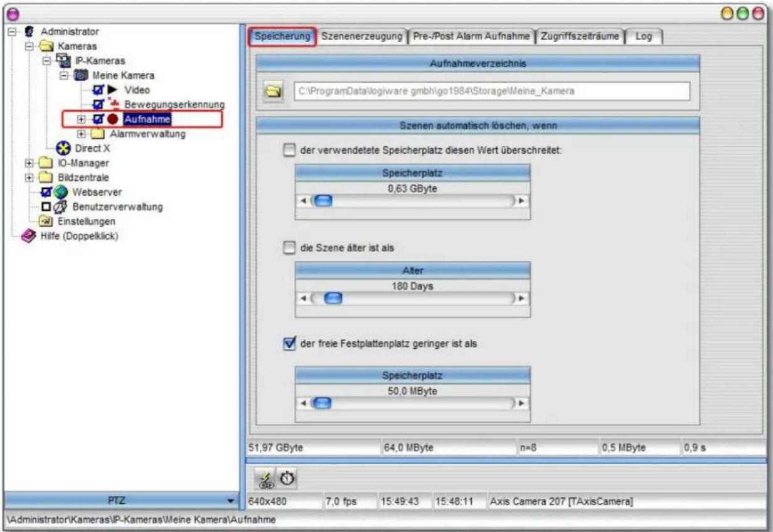Open the Pre-/Post Alarm Aufnahme tab
Viewport: 773px width, 532px height.
tap(471, 36)
